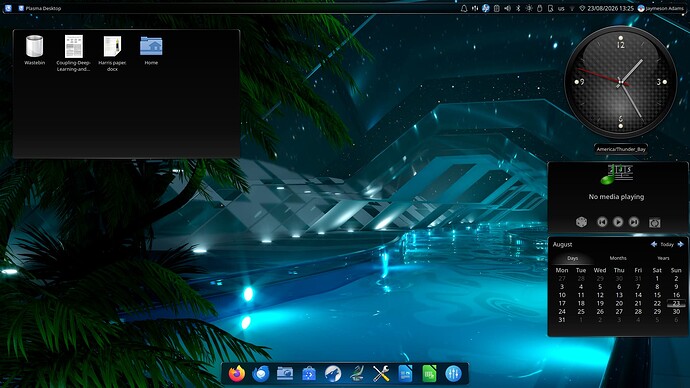Open Thunderbird mail in the dock
The width and height of the screenshot is (690, 388).
tap(261, 374)
